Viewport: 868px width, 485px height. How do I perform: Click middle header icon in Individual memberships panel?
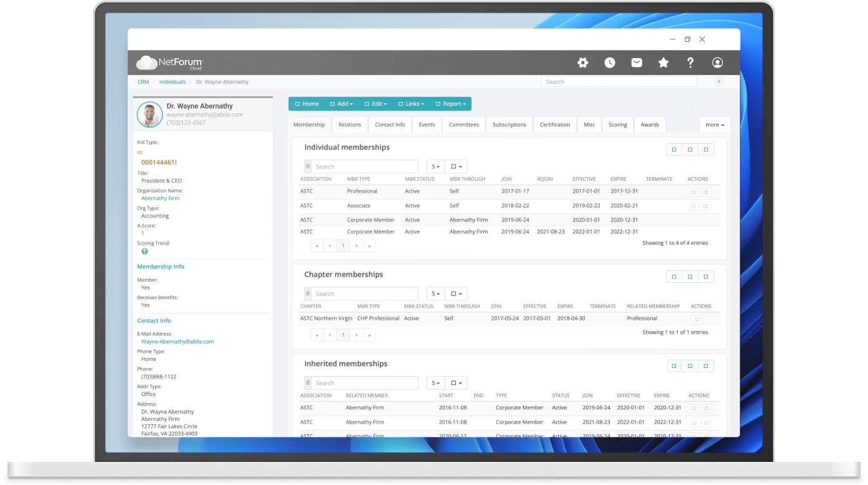pyautogui.click(x=690, y=150)
